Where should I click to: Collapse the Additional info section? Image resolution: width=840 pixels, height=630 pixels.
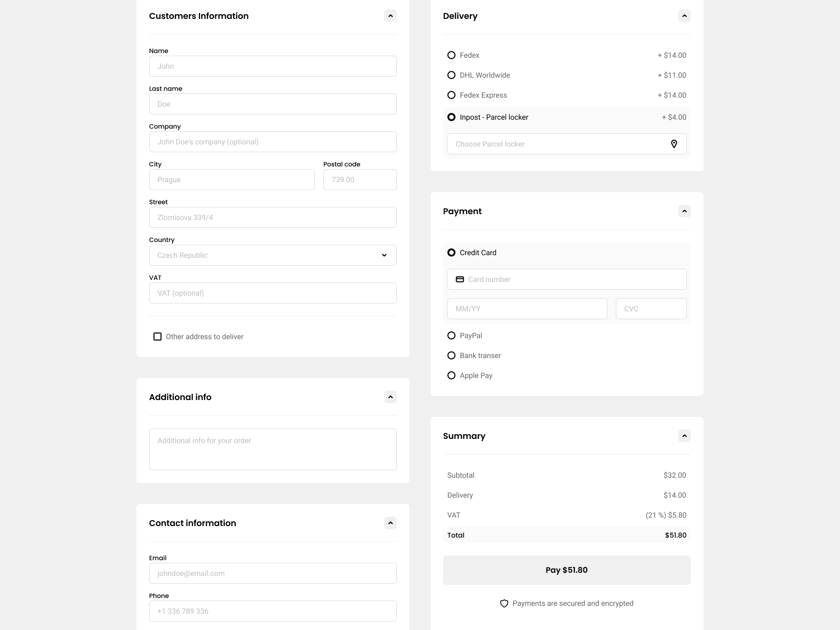tap(390, 396)
